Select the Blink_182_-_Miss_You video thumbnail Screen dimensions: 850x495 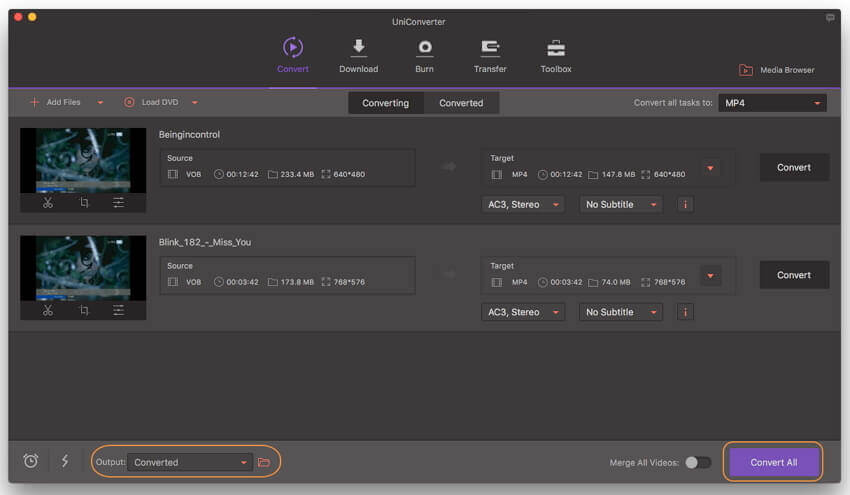[83, 268]
